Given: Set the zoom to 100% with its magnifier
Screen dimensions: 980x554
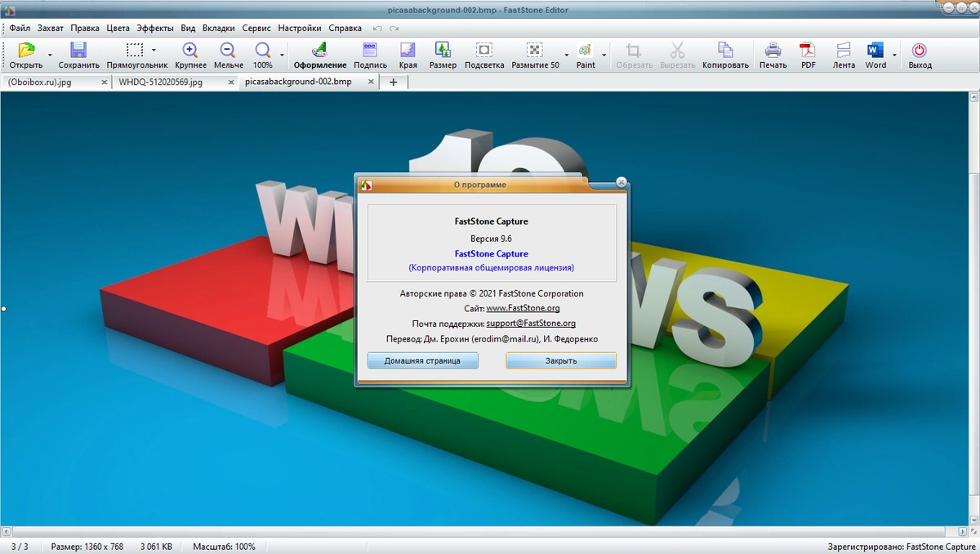Looking at the screenshot, I should (262, 51).
